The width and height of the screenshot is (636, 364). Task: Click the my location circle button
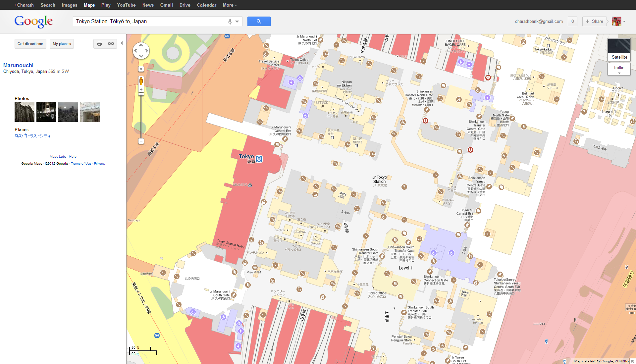pyautogui.click(x=141, y=69)
